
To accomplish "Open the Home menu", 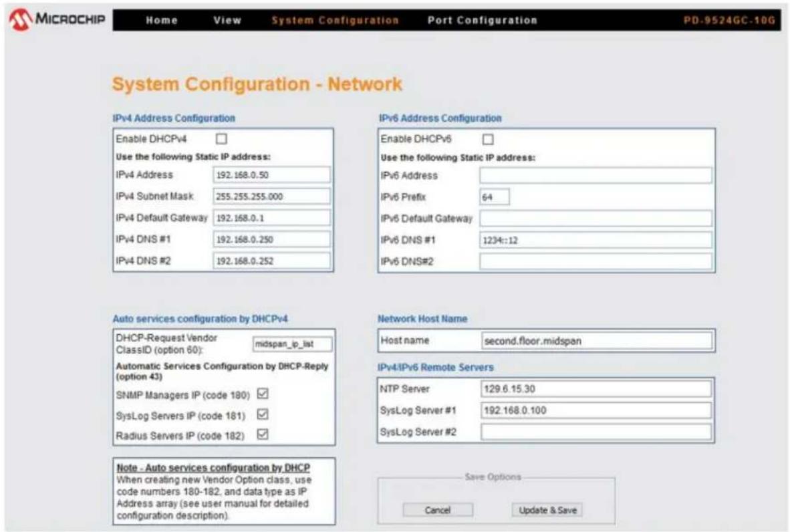I will click(162, 21).
